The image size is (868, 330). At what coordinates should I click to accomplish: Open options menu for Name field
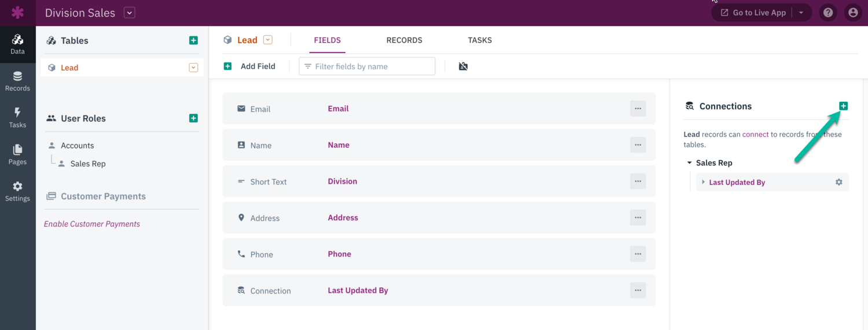[638, 145]
